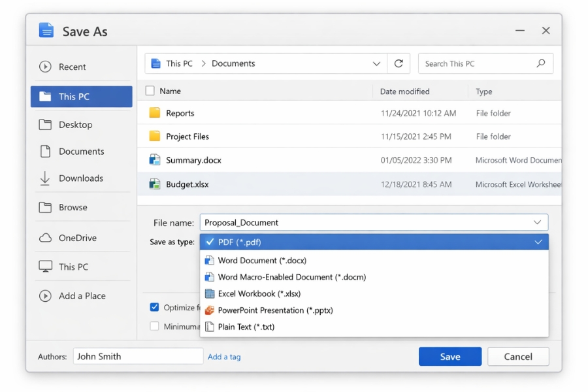
Task: Choose Word Document (*.docx) from the list
Action: [261, 260]
